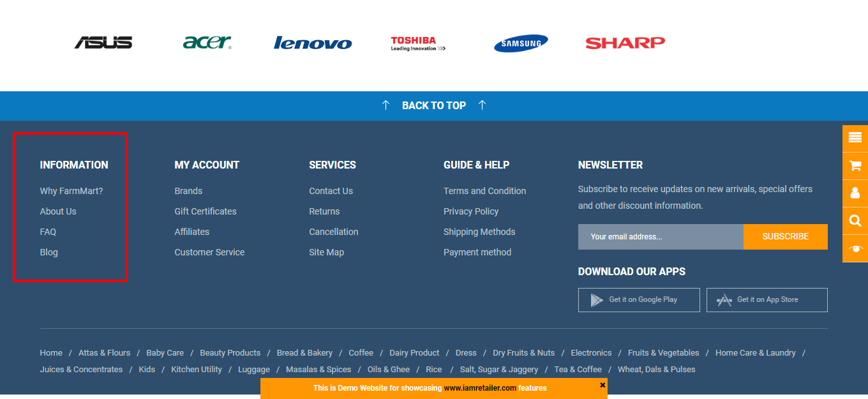Open Masalas & Spices category

(x=318, y=370)
